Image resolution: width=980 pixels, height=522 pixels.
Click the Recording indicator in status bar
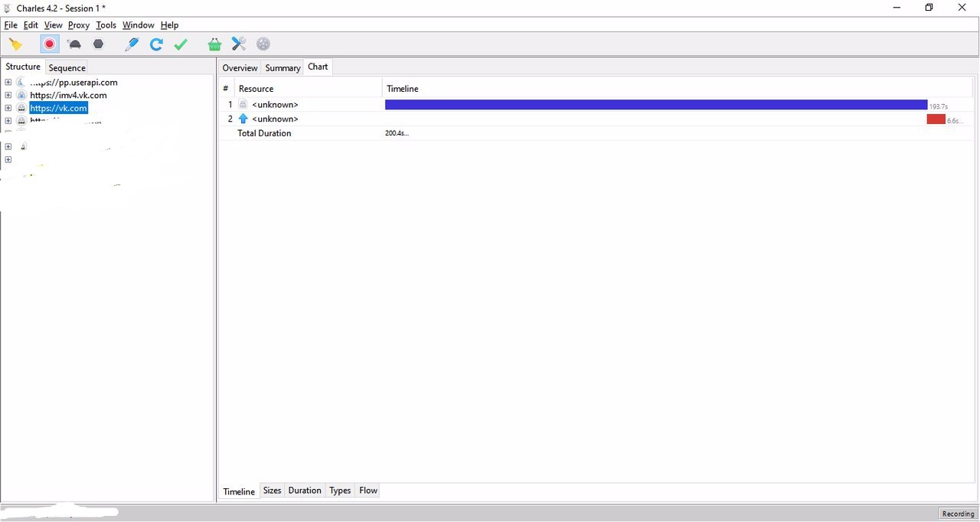958,514
